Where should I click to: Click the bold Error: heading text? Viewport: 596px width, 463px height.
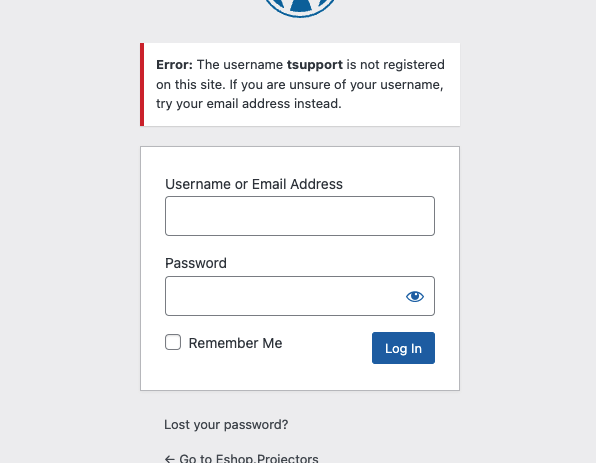coord(174,65)
